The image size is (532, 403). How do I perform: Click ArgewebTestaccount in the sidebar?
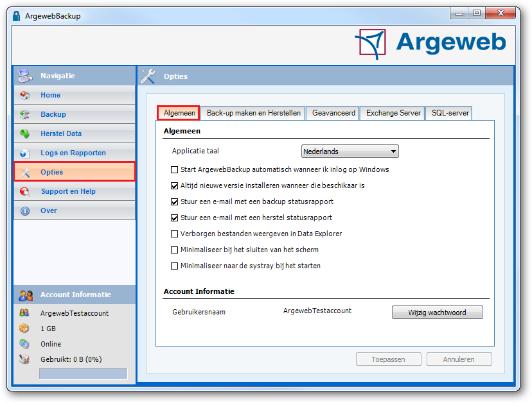pyautogui.click(x=75, y=313)
